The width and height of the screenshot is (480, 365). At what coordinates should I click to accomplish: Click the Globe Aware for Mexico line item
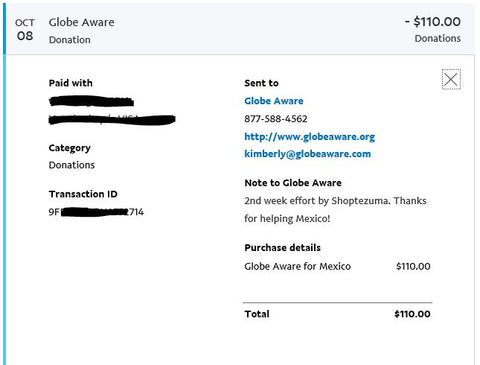pyautogui.click(x=297, y=266)
